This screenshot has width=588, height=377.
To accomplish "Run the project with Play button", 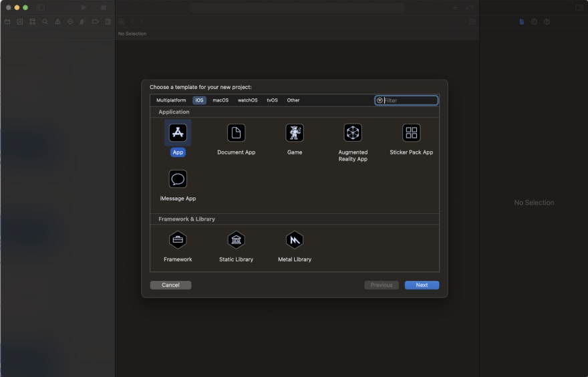I will point(84,7).
